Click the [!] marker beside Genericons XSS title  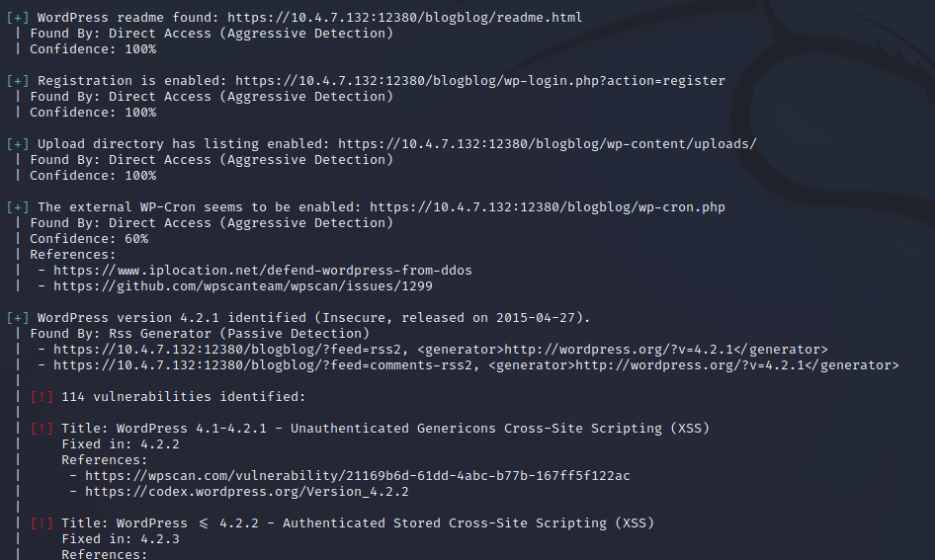pos(42,429)
